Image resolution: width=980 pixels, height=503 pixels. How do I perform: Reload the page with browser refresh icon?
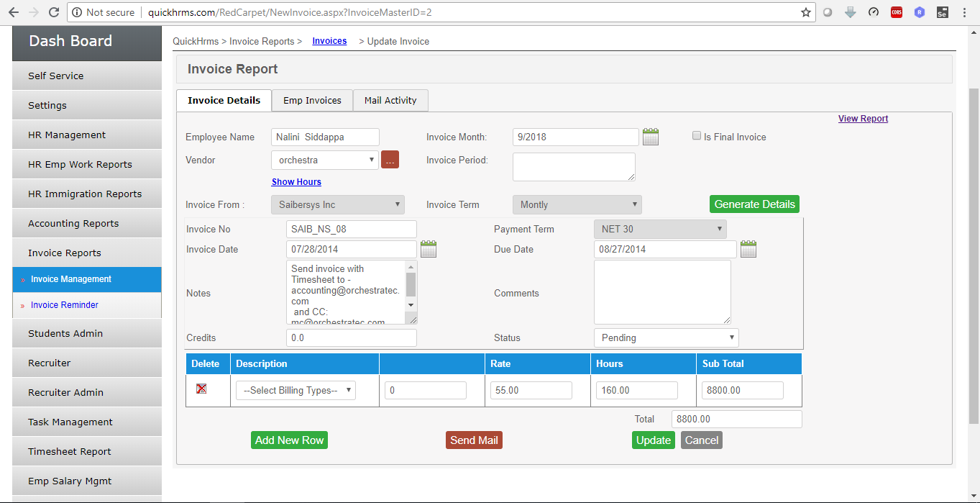pyautogui.click(x=53, y=12)
